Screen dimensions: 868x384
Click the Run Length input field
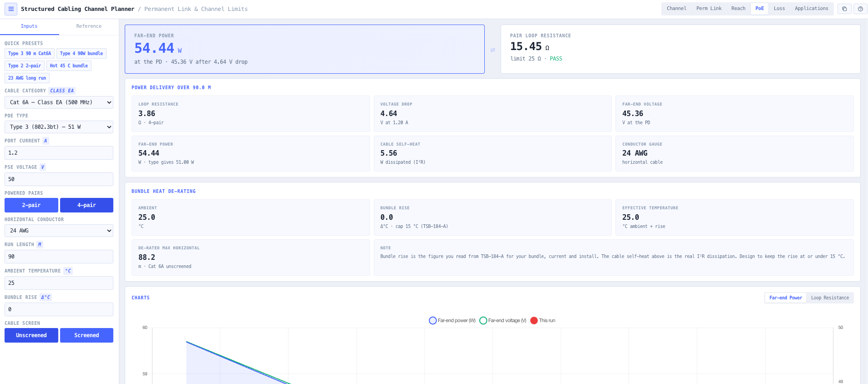click(59, 257)
